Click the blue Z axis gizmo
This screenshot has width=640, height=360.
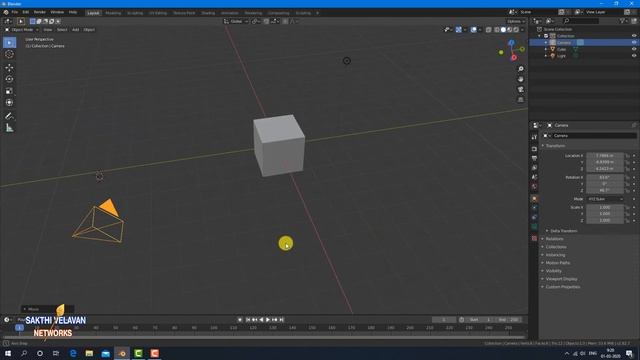point(511,42)
